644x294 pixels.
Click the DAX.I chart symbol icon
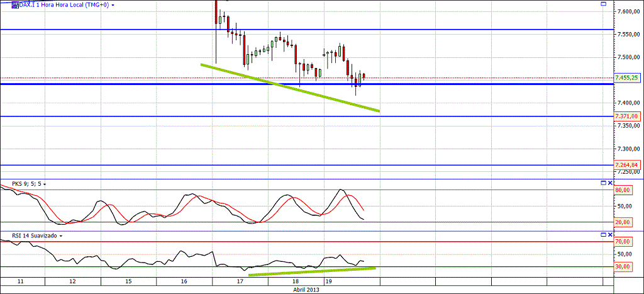(x=14, y=5)
